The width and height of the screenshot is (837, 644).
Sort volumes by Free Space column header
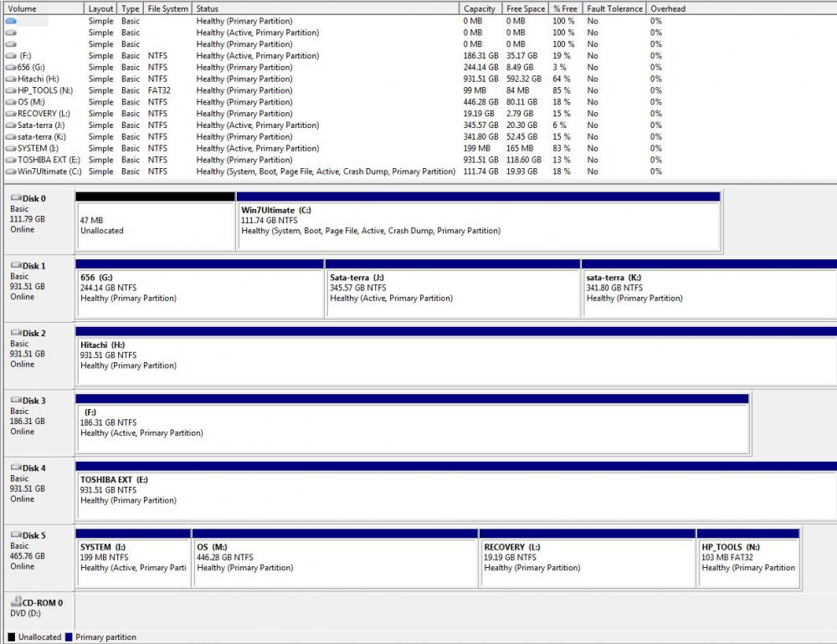point(526,8)
